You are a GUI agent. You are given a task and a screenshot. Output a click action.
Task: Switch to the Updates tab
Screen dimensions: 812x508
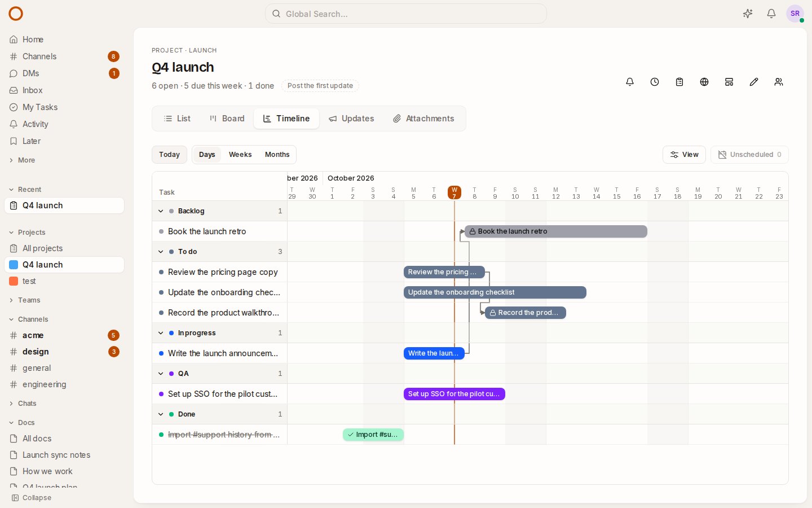tap(351, 119)
